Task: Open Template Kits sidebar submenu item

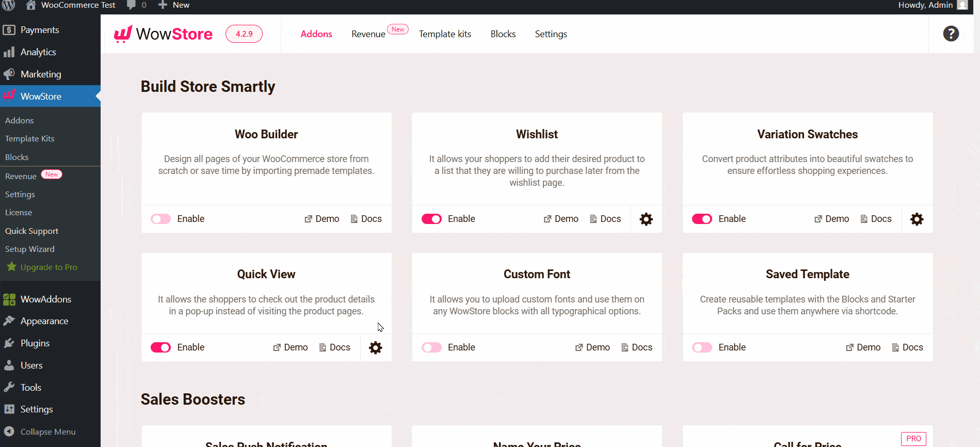Action: (x=30, y=138)
